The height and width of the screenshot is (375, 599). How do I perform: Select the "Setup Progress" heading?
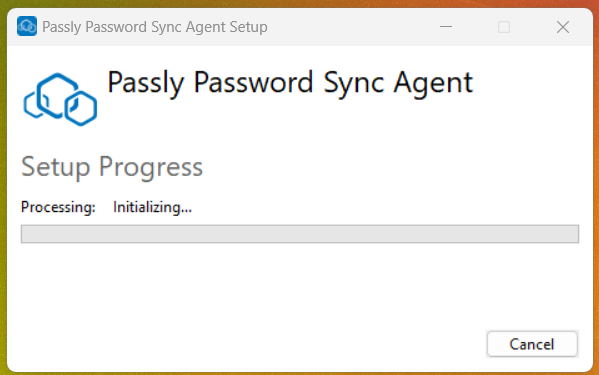pyautogui.click(x=112, y=167)
